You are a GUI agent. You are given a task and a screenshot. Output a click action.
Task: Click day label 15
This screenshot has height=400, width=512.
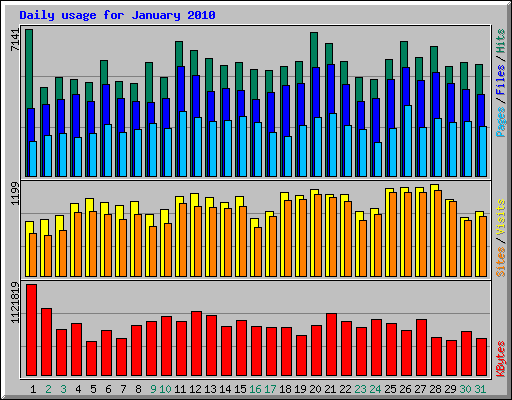point(240,389)
